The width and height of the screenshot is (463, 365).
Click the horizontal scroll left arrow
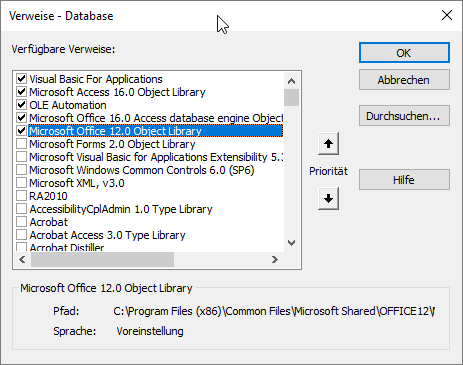[22, 259]
